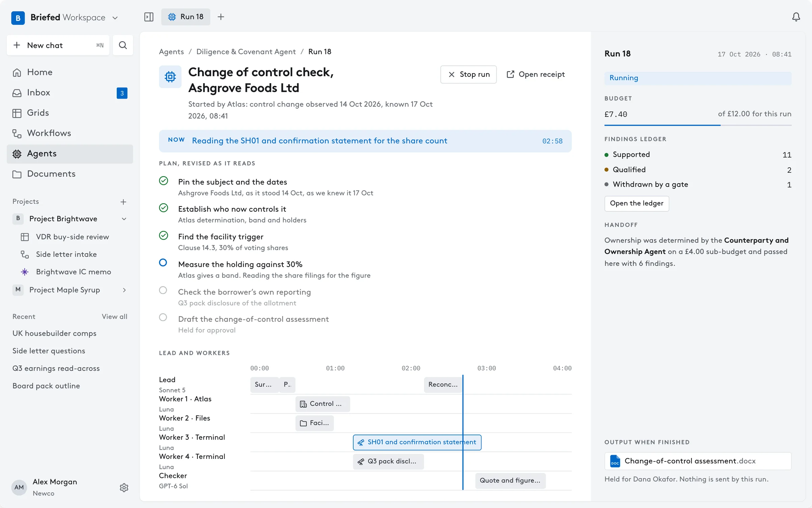The image size is (812, 508).
Task: Add a new project with plus icon
Action: [x=123, y=202]
